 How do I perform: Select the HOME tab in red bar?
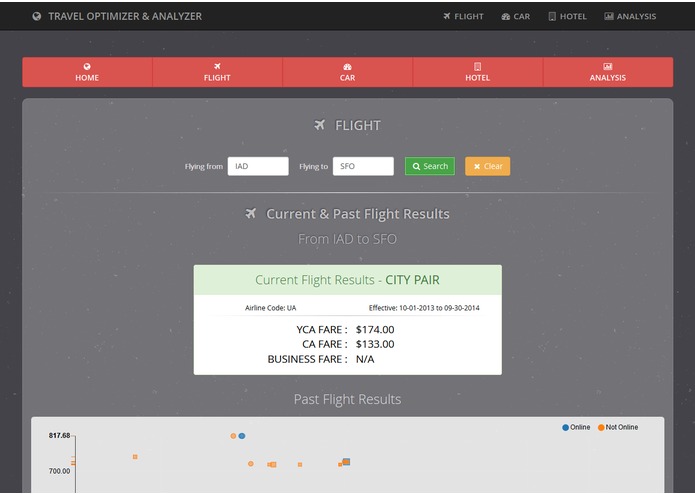pyautogui.click(x=87, y=72)
